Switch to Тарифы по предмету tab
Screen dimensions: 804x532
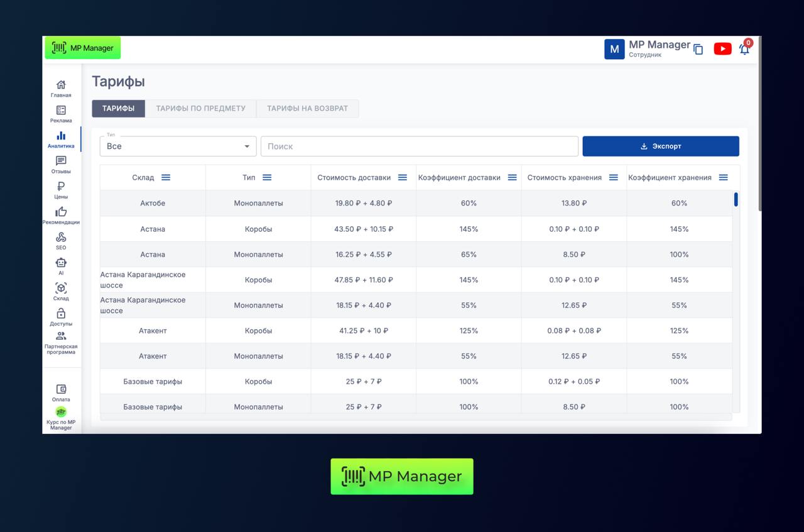(200, 109)
